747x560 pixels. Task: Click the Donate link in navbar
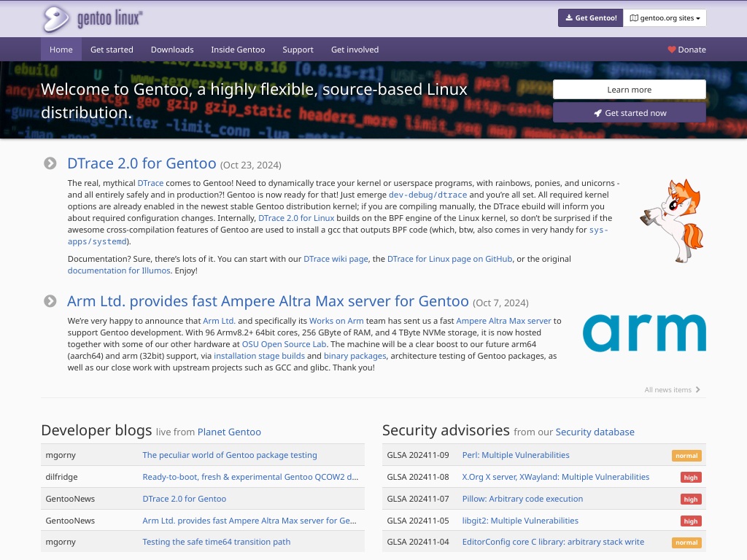(687, 50)
